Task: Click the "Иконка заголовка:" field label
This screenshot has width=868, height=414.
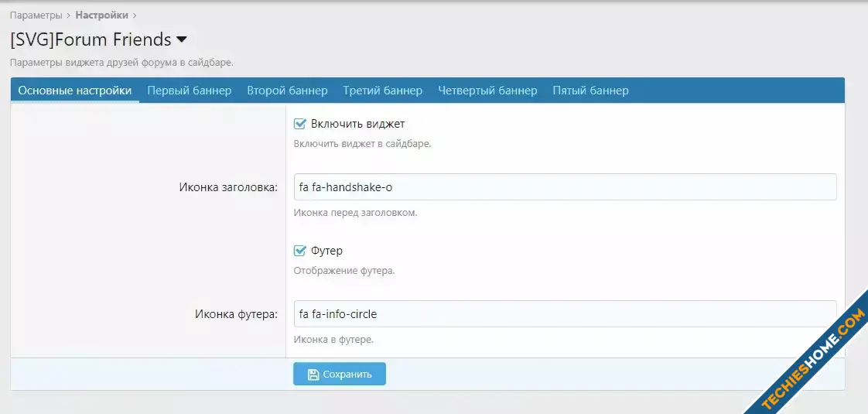Action: pyautogui.click(x=228, y=188)
